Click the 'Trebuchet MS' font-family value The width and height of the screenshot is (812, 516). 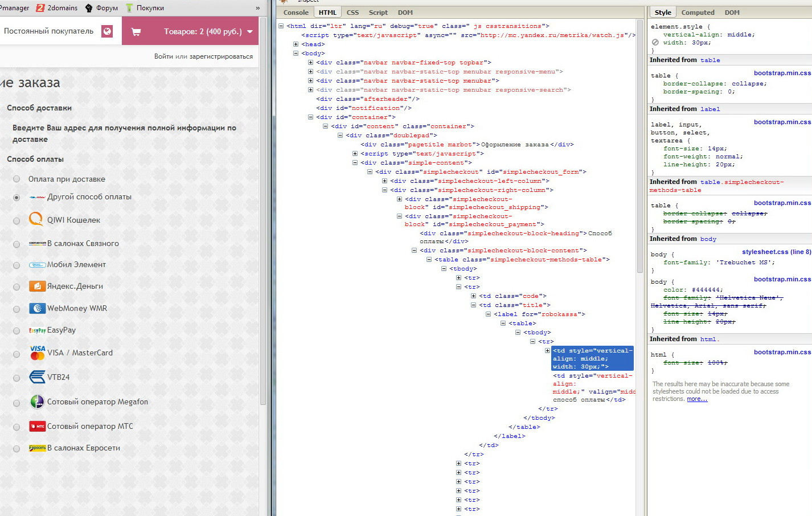(x=743, y=263)
